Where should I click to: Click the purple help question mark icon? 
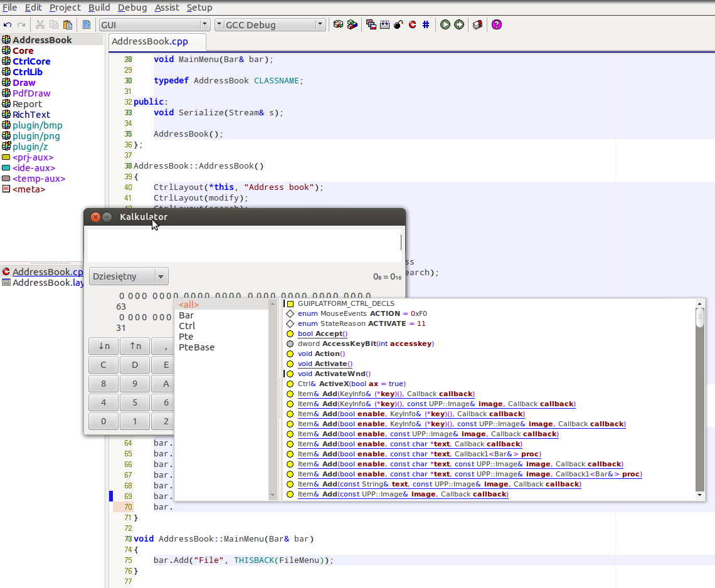[497, 25]
